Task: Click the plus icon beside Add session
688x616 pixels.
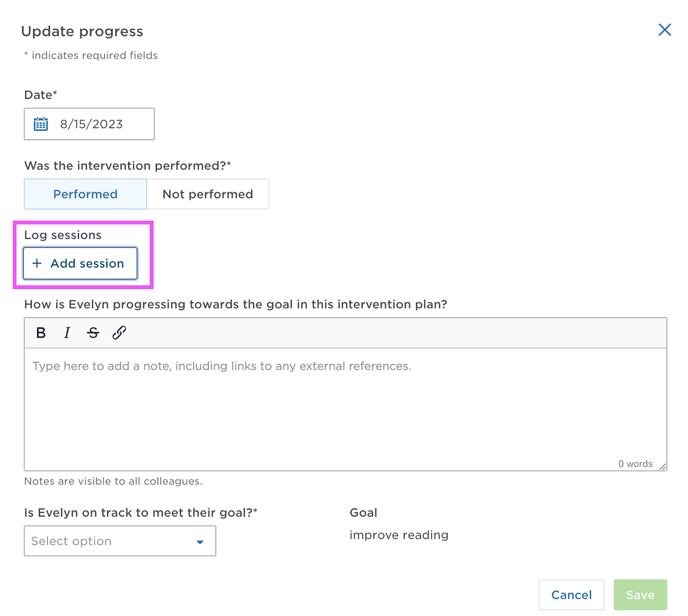Action: (x=37, y=263)
